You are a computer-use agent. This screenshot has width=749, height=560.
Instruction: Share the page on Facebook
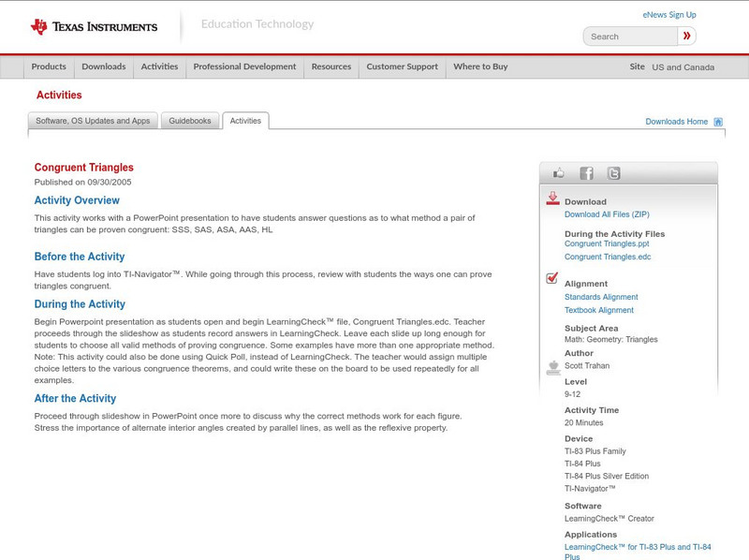coord(587,172)
